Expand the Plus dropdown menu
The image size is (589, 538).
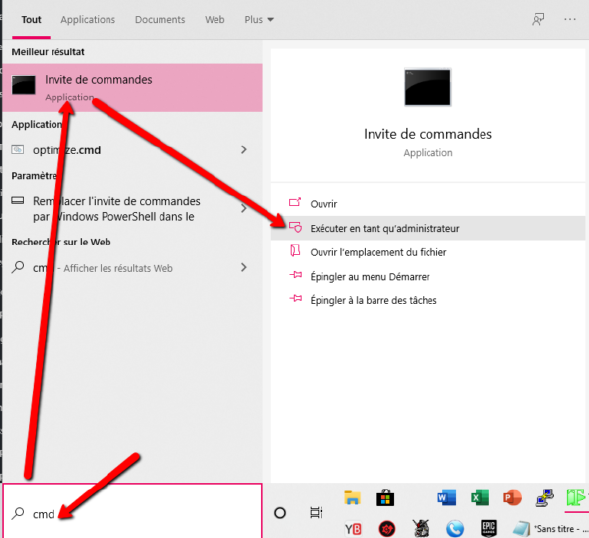coord(259,20)
